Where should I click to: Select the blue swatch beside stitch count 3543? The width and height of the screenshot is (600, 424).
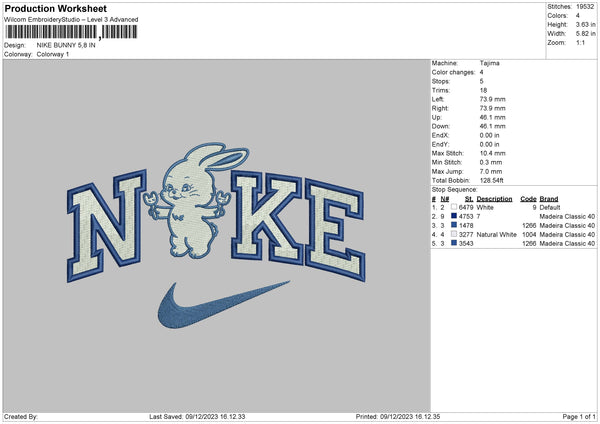(x=454, y=243)
